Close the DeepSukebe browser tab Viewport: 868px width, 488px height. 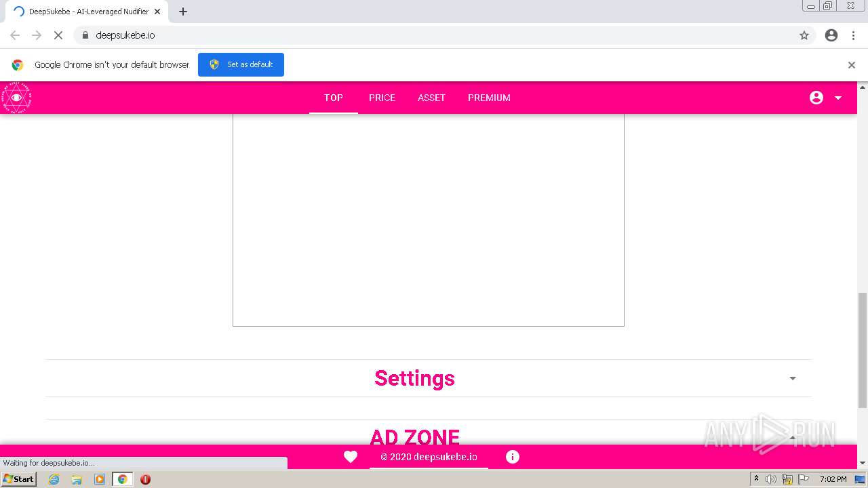click(x=157, y=12)
